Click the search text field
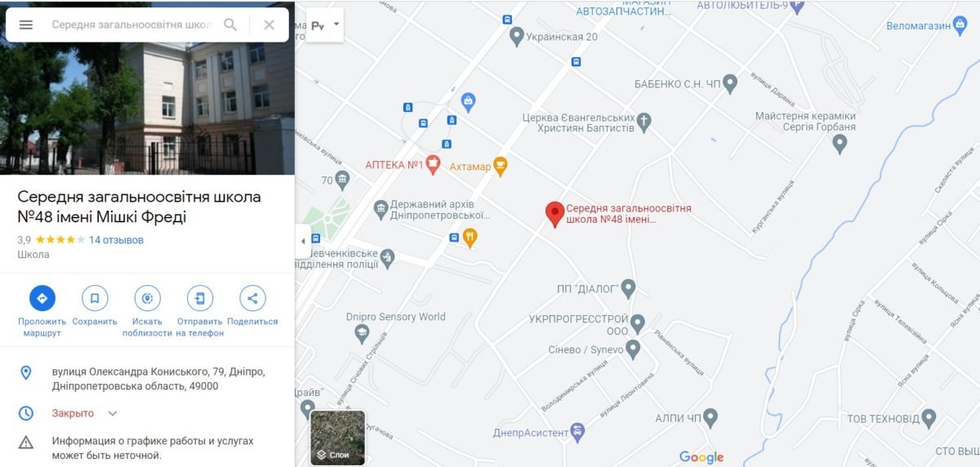 (x=132, y=24)
